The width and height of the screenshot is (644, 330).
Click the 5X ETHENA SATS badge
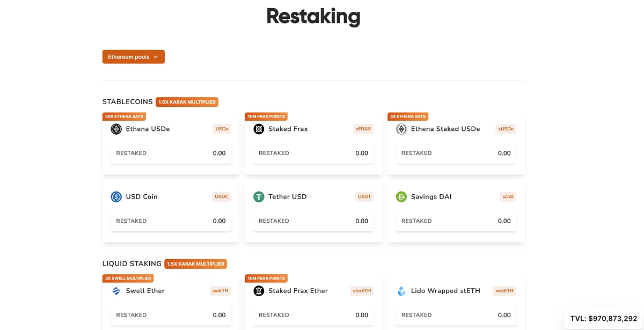(408, 116)
